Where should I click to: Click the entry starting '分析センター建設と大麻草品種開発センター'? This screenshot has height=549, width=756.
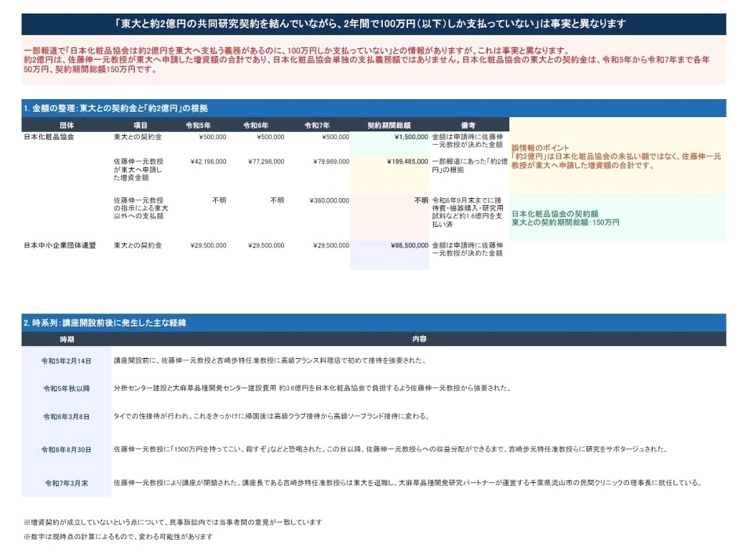pyautogui.click(x=313, y=388)
